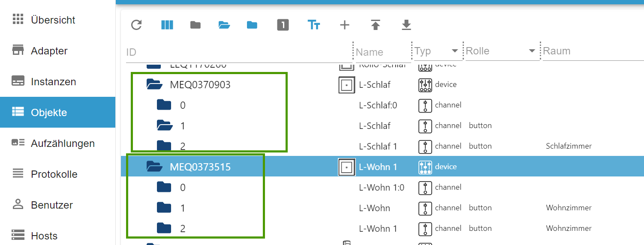This screenshot has width=644, height=245.
Task: Click device type icon in L-Wohn 1 row
Action: (425, 167)
